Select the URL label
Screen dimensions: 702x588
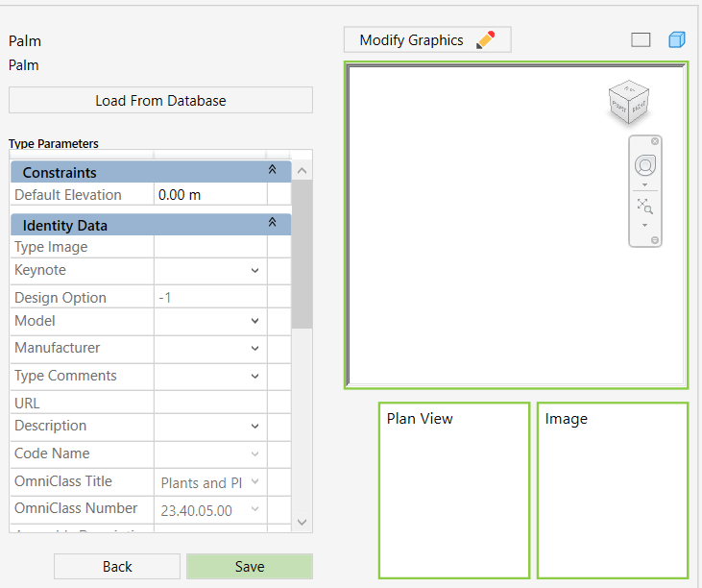tap(27, 403)
